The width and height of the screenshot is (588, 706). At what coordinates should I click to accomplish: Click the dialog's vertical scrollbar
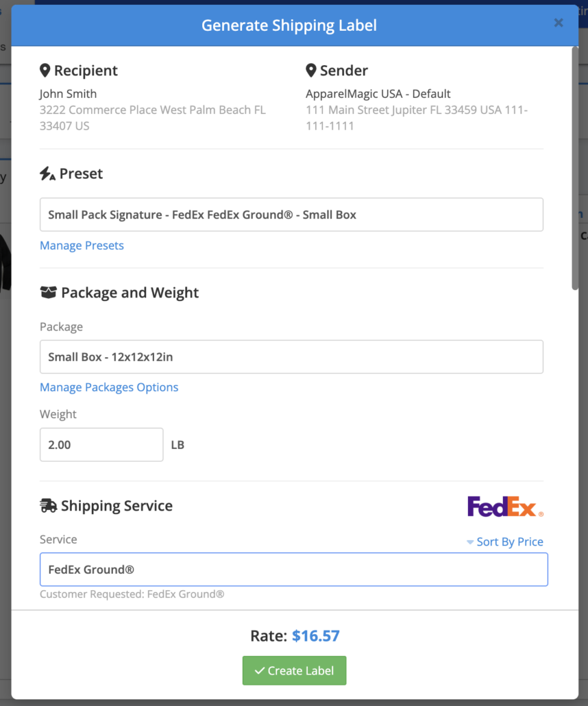pos(574,171)
